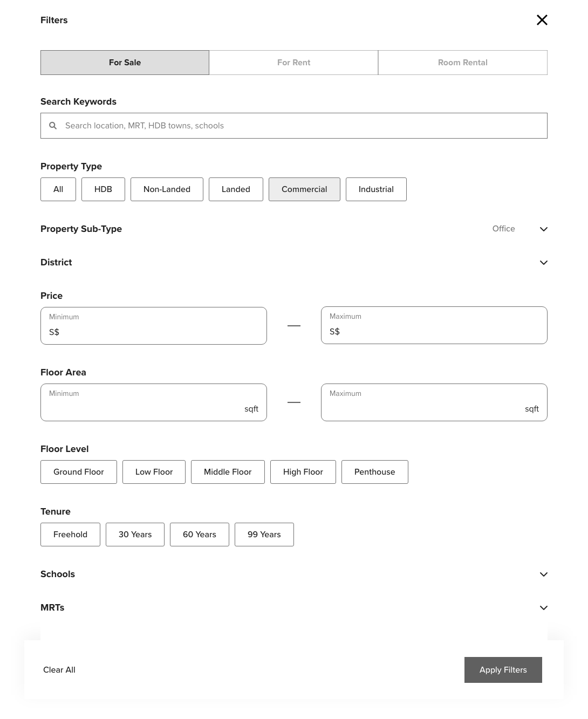Choose Landed property type
The height and width of the screenshot is (719, 588).
point(236,189)
